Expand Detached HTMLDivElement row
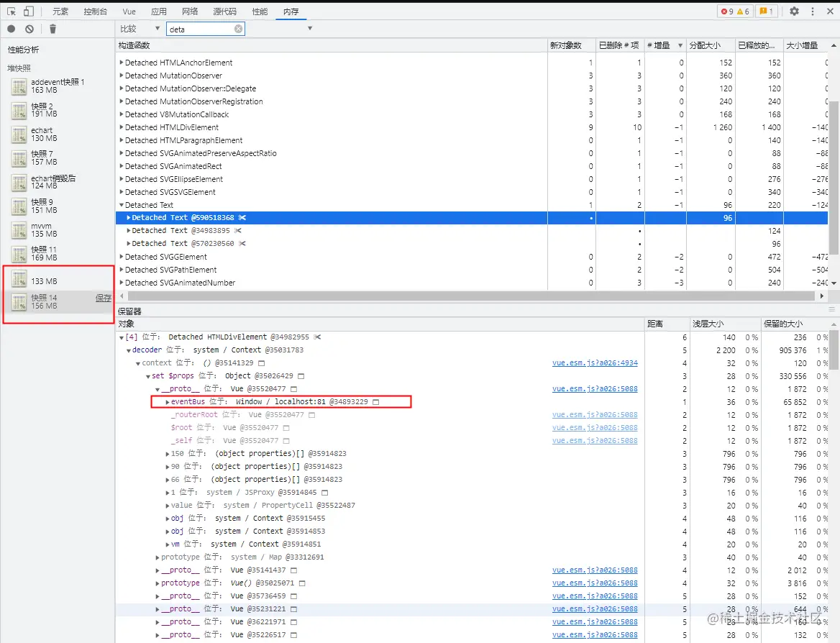Image resolution: width=840 pixels, height=643 pixels. (122, 127)
